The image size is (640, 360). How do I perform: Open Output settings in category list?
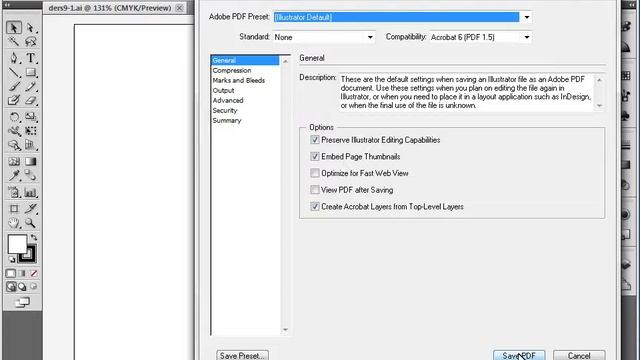(223, 90)
